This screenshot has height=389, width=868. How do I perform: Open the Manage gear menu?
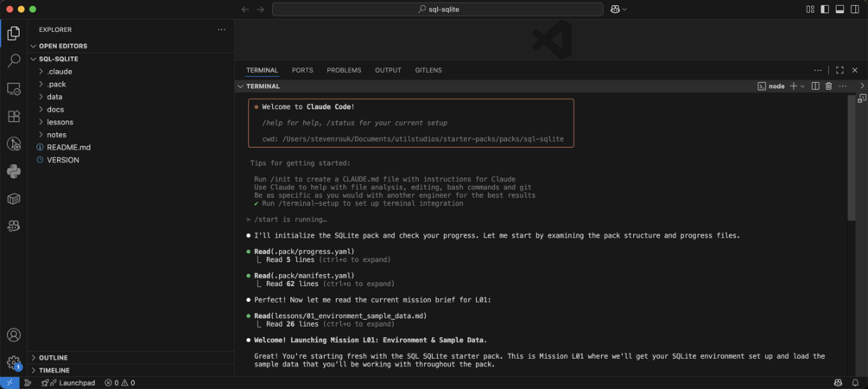pos(13,362)
